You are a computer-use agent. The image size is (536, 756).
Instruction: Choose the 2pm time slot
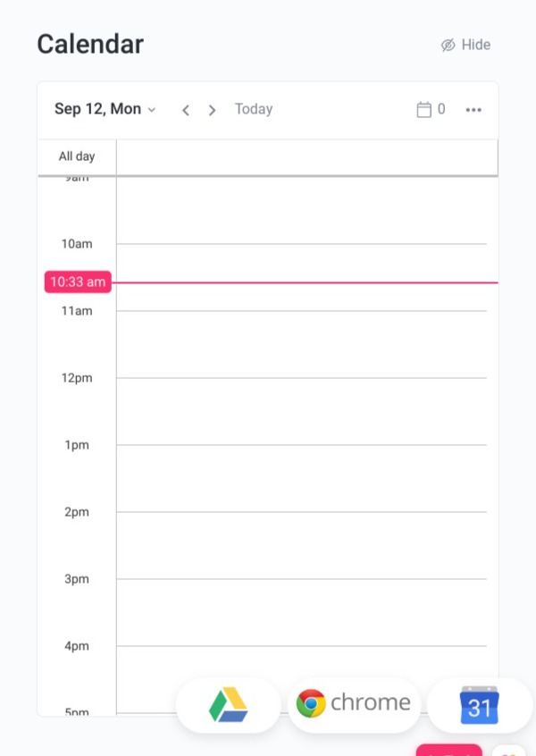click(x=301, y=545)
